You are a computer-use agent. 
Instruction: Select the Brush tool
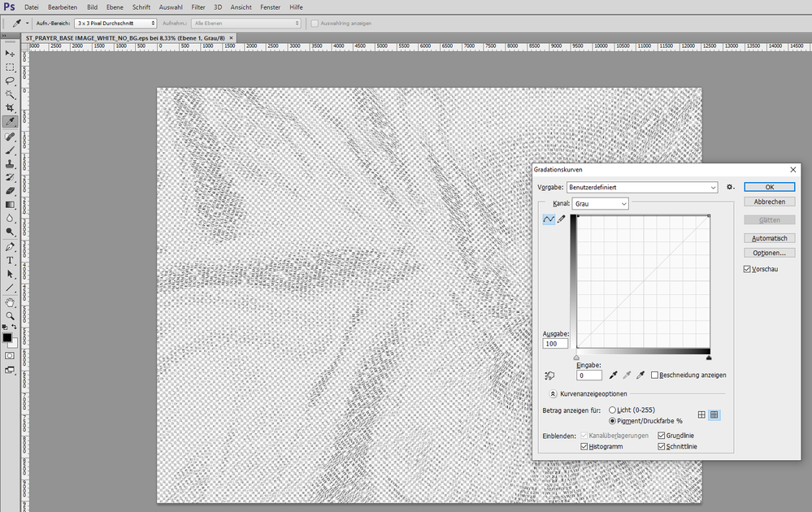(10, 150)
